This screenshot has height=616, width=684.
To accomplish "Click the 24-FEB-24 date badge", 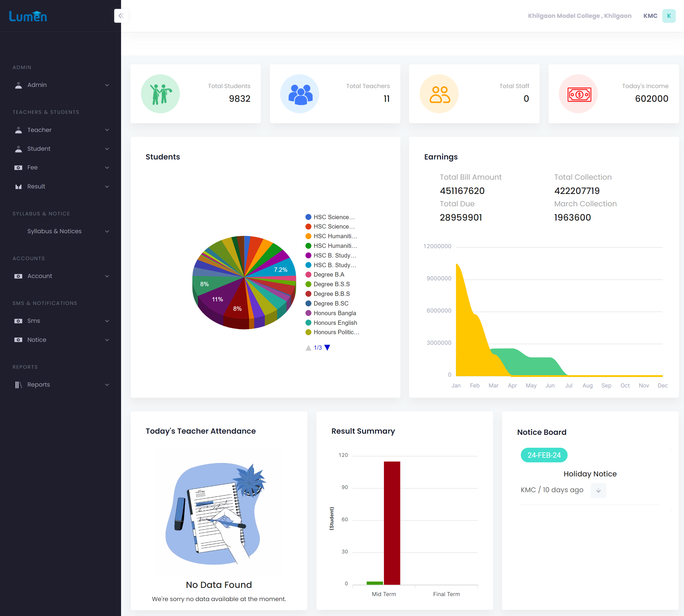I will point(544,455).
